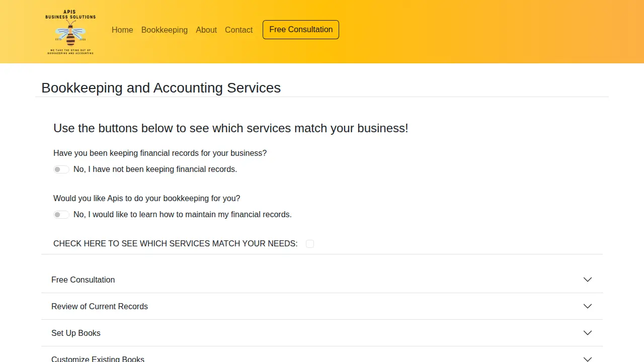This screenshot has height=362, width=644.
Task: Click the 'Free Consultation' accordion title text
Action: [x=83, y=280]
